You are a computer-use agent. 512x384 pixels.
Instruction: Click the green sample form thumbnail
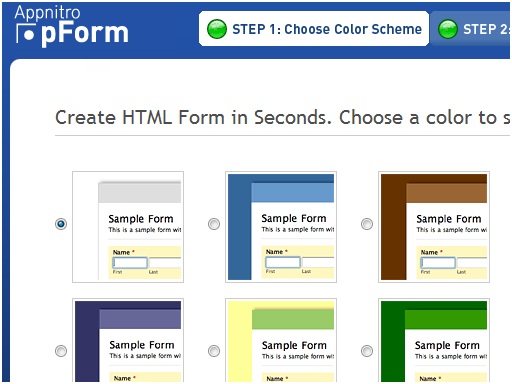(x=434, y=340)
